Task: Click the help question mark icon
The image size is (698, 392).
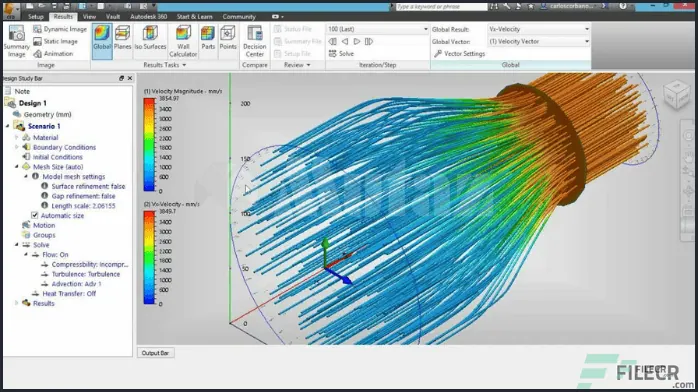Action: click(622, 6)
